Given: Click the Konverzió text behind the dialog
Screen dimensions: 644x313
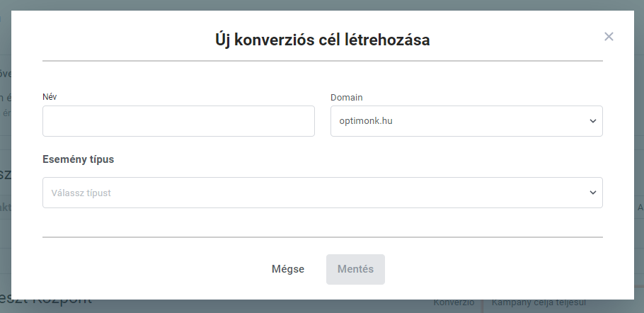Looking at the screenshot, I should click(x=454, y=303).
